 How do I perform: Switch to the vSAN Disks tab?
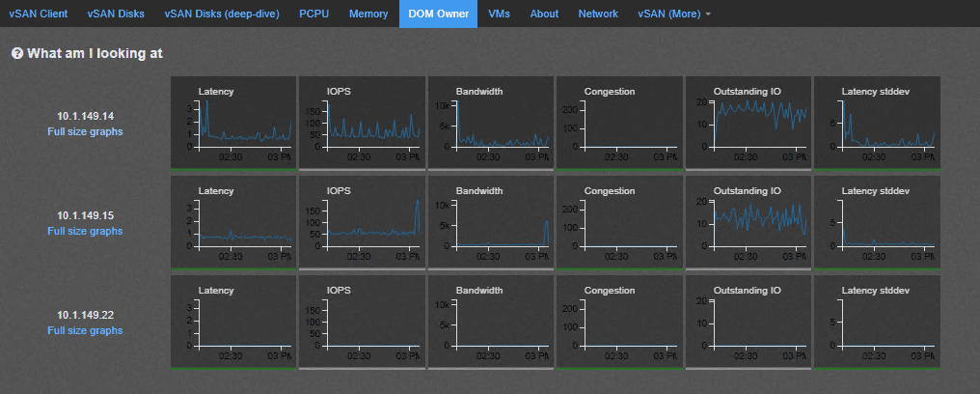tap(116, 14)
